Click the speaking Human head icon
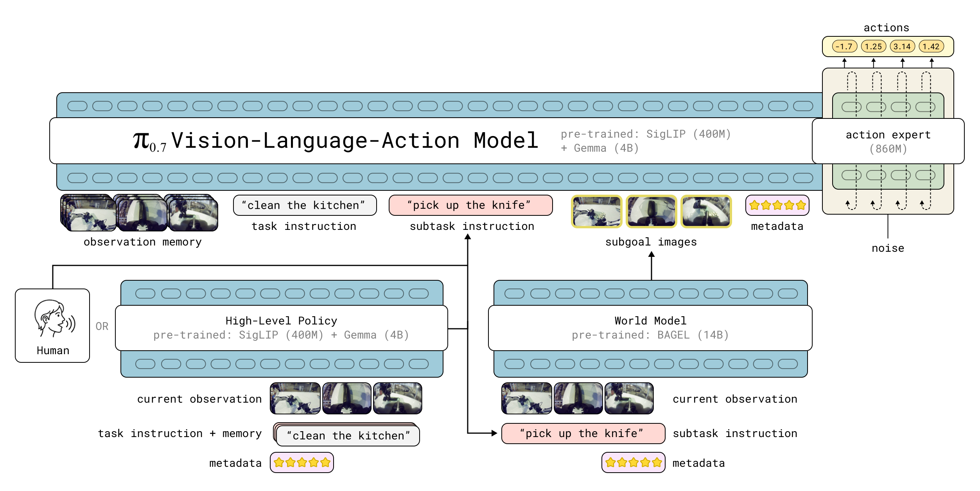 [x=55, y=318]
